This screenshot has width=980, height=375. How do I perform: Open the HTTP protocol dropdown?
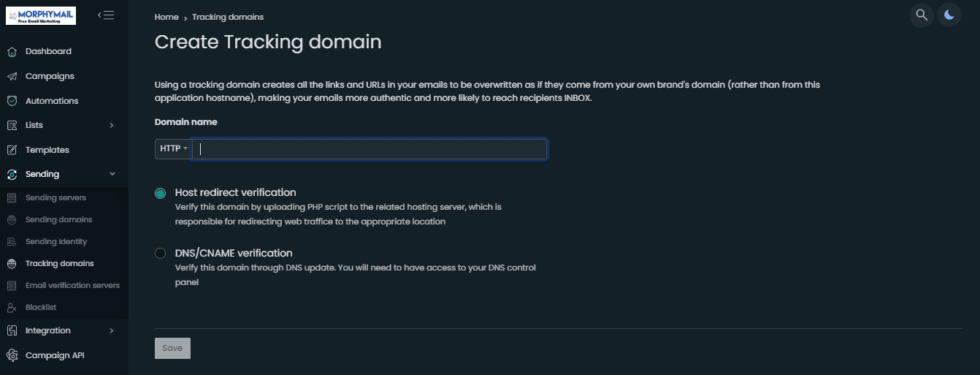click(x=173, y=149)
